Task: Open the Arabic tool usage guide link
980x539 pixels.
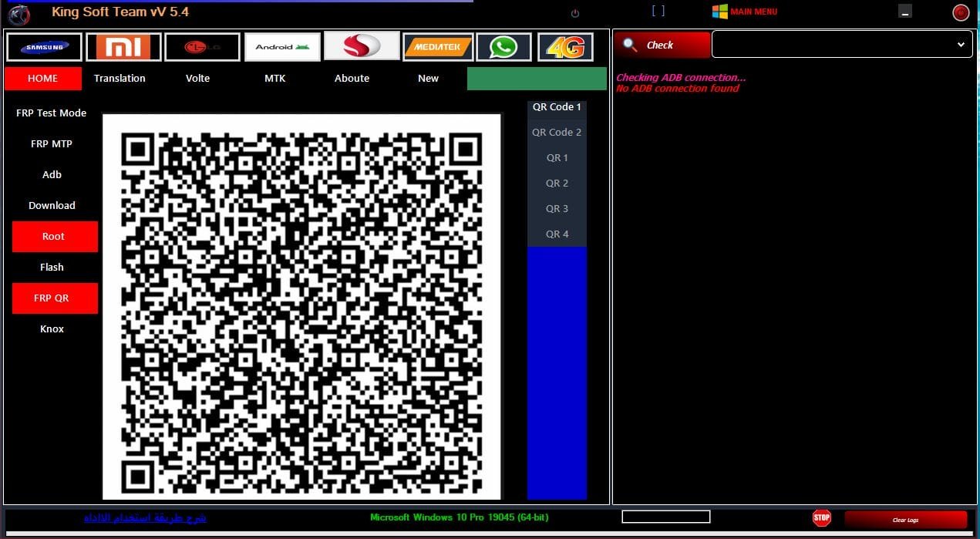Action: pyautogui.click(x=145, y=517)
